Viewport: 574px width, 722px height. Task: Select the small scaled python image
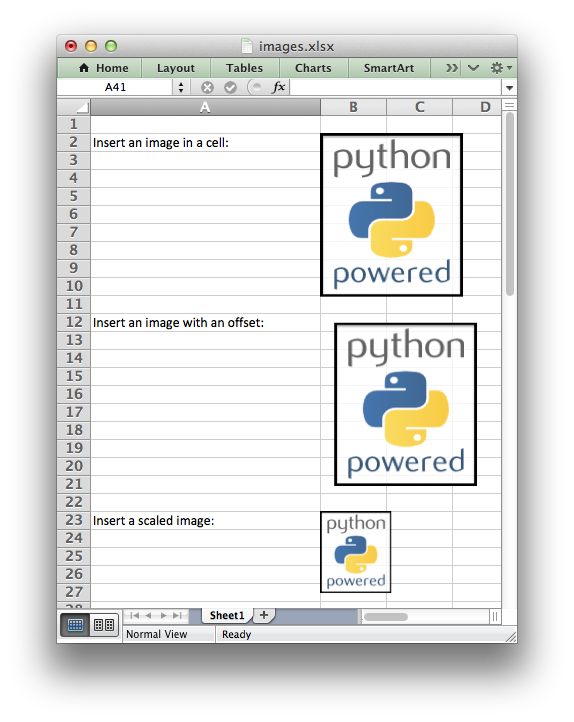point(355,552)
